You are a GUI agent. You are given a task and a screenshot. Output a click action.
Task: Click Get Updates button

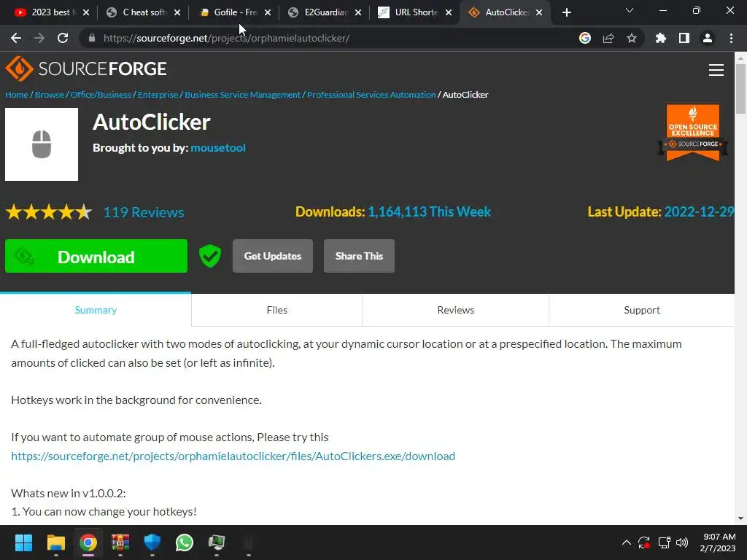tap(273, 256)
